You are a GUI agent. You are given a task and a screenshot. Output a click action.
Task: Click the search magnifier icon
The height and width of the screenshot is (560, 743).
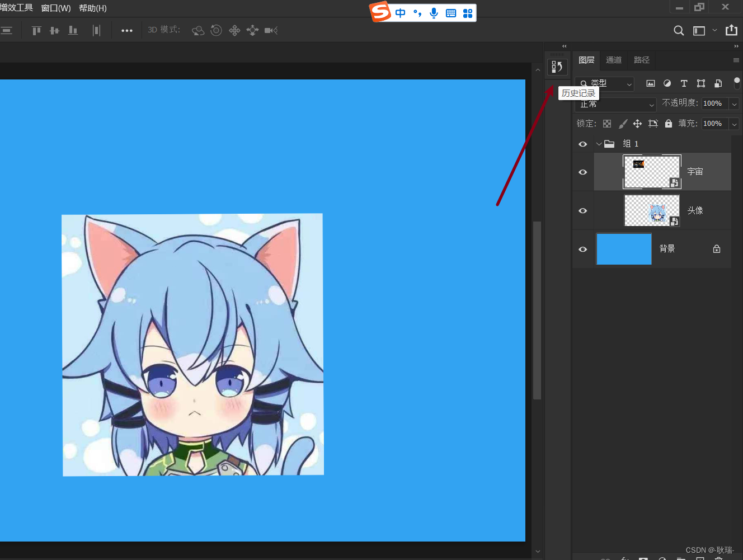coord(679,30)
